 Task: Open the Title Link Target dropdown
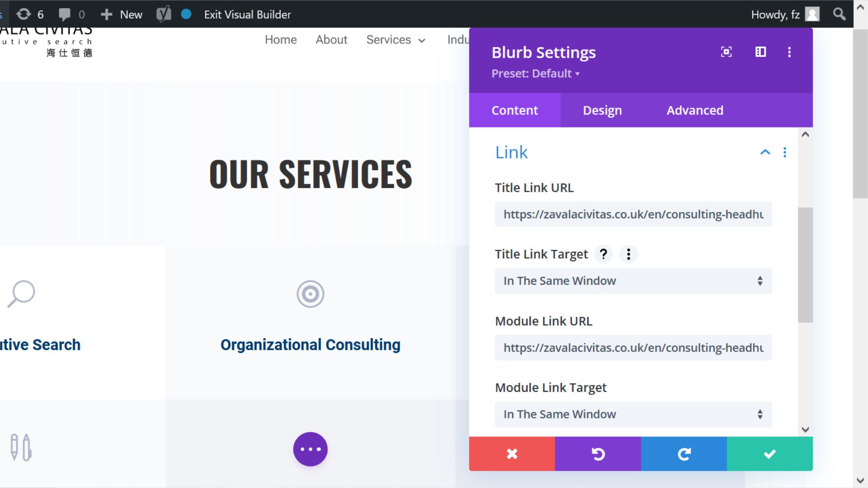tap(633, 281)
